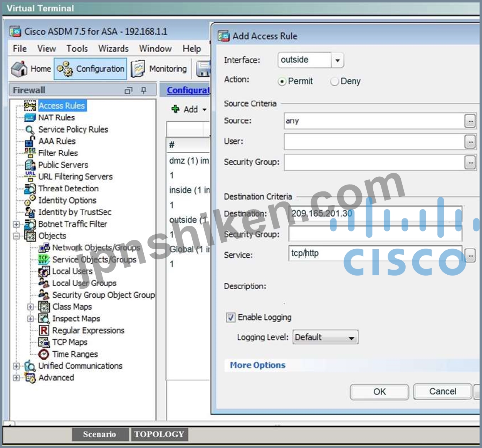482x448 pixels.
Task: Select the Time Ranges clock icon
Action: click(x=44, y=354)
